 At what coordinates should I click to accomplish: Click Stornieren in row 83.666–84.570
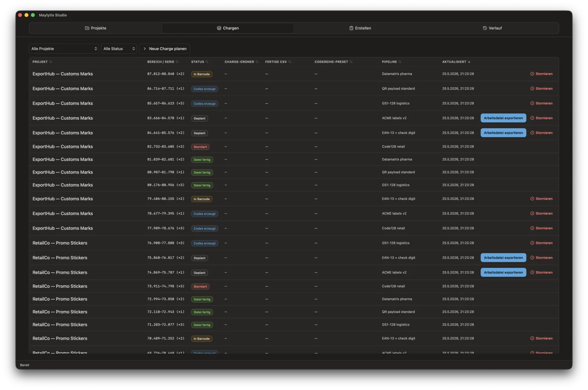541,118
